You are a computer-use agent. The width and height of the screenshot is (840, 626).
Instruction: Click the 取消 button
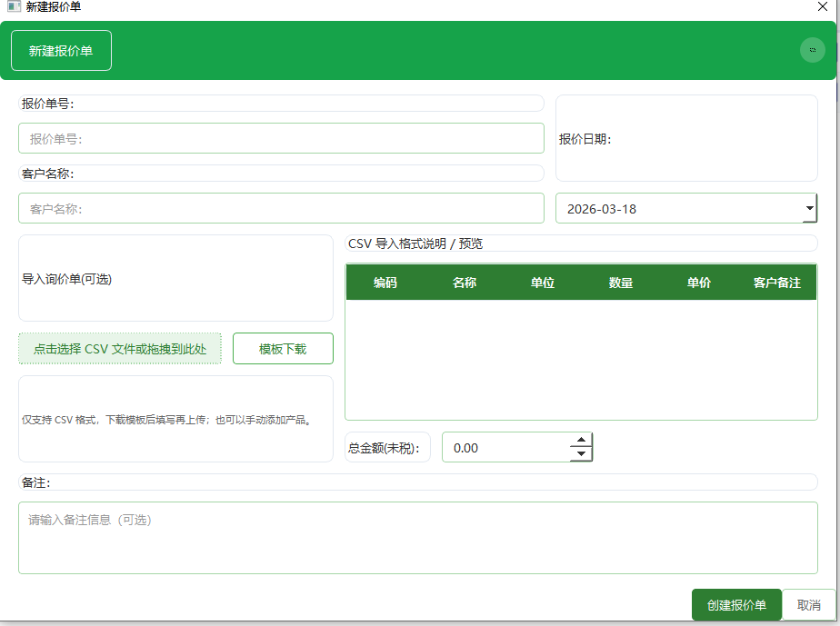808,605
